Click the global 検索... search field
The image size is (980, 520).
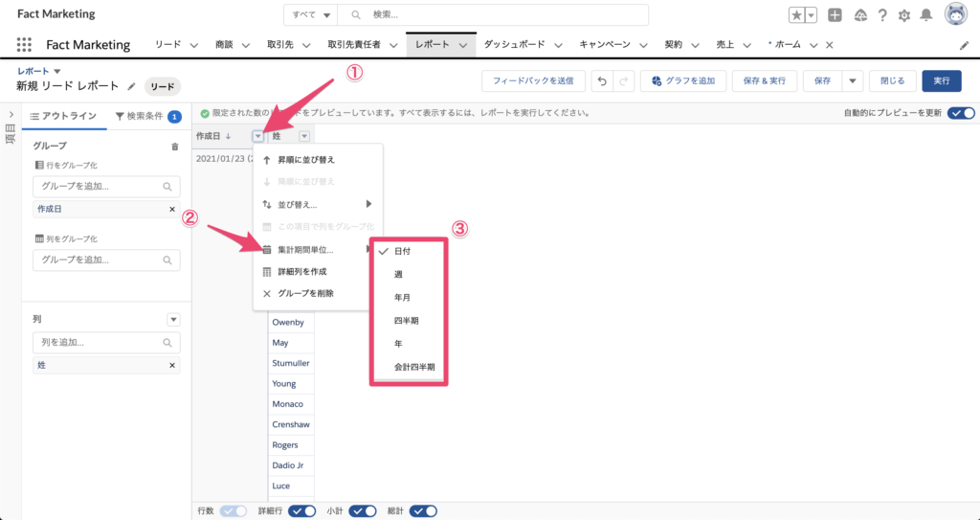click(493, 15)
